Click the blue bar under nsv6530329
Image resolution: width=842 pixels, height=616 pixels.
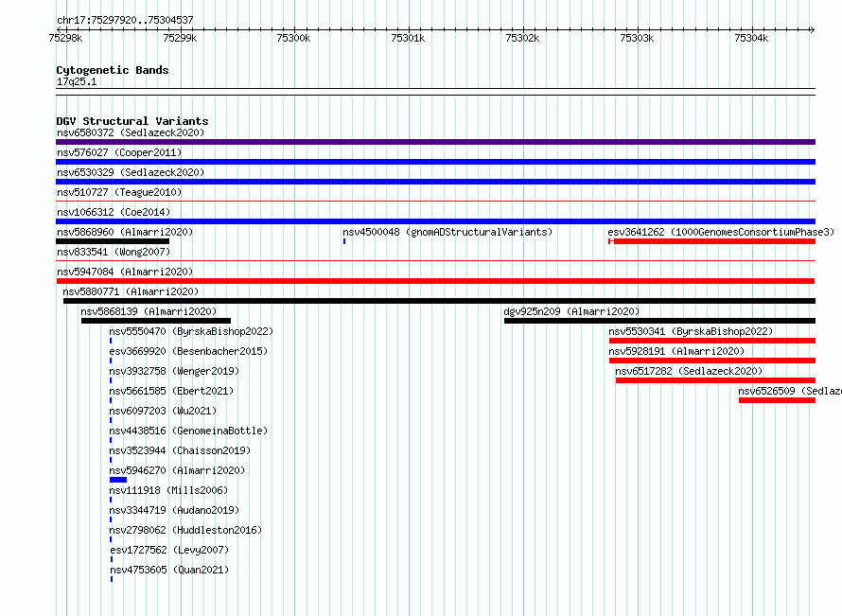(x=435, y=182)
